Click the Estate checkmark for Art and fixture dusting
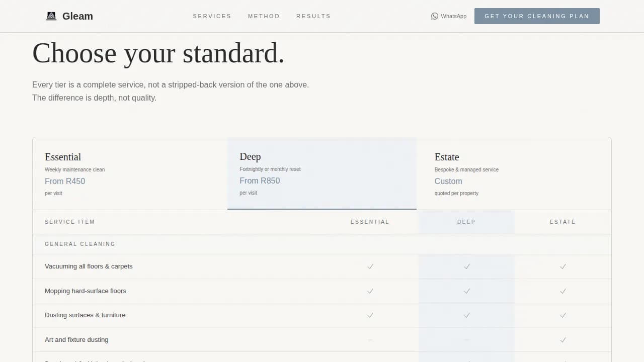Screen dimensions: 644x362 pos(562,339)
